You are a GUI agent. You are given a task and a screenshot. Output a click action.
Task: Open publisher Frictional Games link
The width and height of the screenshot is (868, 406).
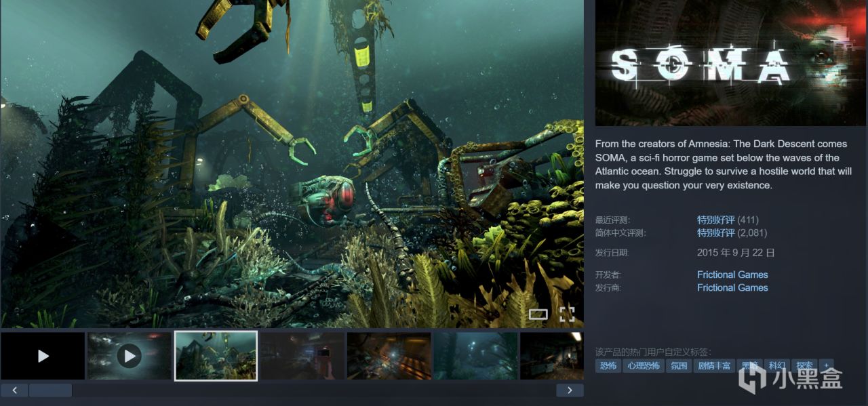732,287
